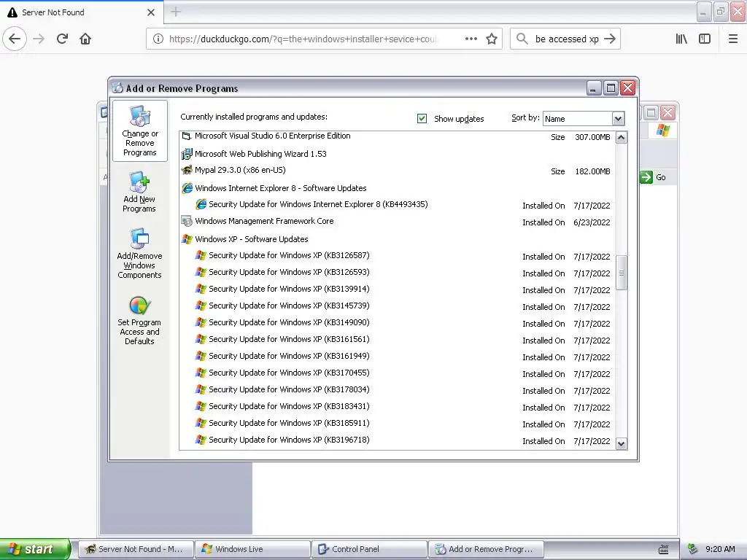Minimize the Add or Remove Programs window
The width and height of the screenshot is (747, 560).
coord(594,88)
